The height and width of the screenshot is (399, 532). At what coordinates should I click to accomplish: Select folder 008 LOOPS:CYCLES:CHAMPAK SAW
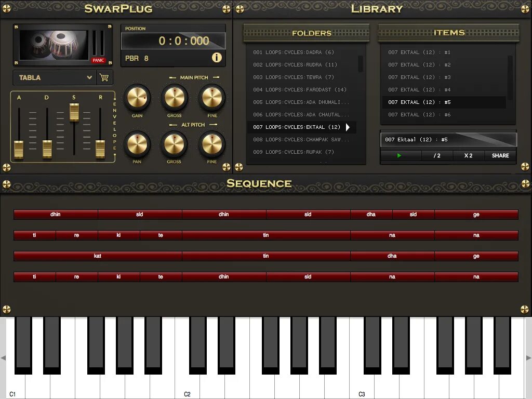coord(301,140)
